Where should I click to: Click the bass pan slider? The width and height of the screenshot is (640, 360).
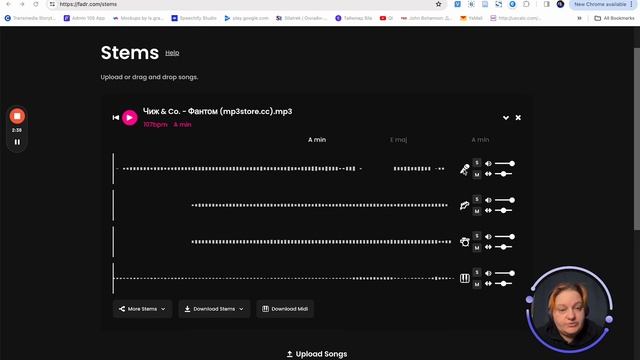pos(504,211)
